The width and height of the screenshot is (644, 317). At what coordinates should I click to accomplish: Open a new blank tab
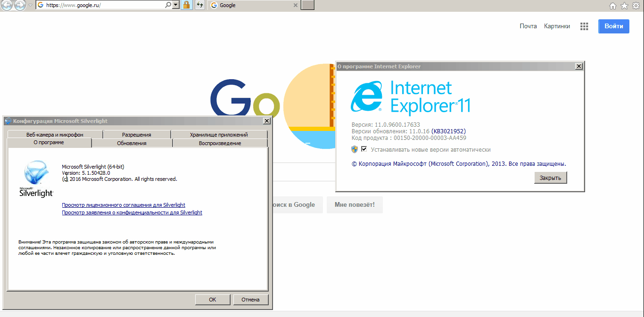click(307, 5)
